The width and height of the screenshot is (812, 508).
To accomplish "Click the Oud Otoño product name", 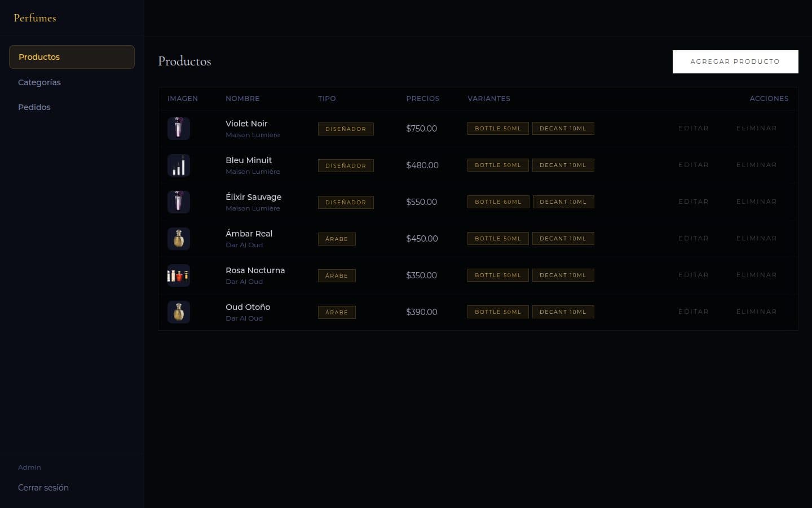I will 248,307.
